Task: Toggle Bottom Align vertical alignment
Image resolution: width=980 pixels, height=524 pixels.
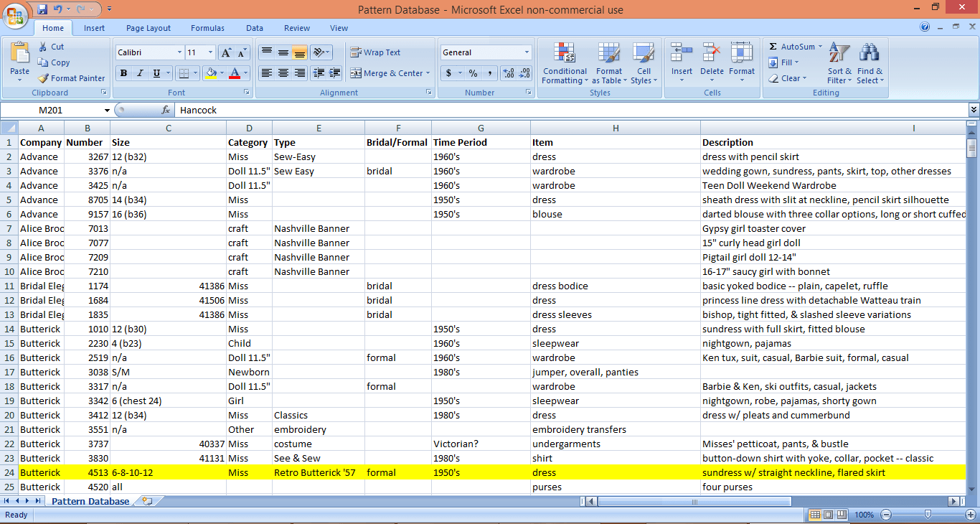Action: (299, 52)
